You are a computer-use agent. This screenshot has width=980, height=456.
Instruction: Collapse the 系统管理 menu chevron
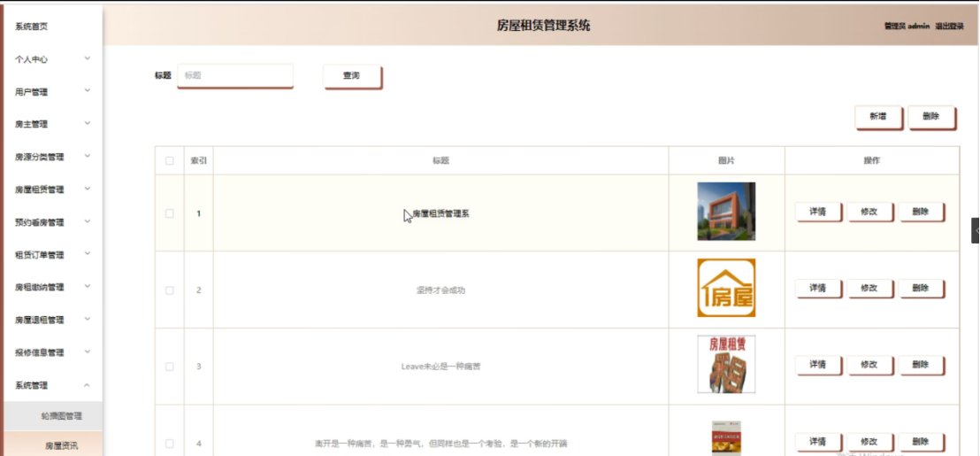point(88,384)
